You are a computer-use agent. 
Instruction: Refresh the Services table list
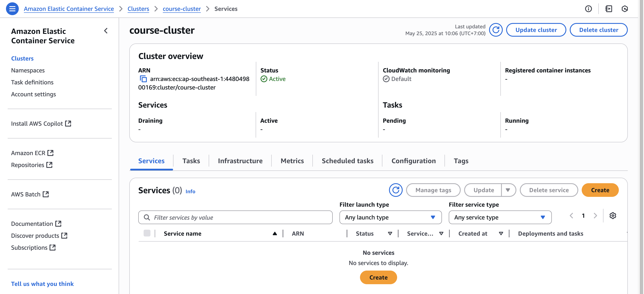[x=395, y=190]
